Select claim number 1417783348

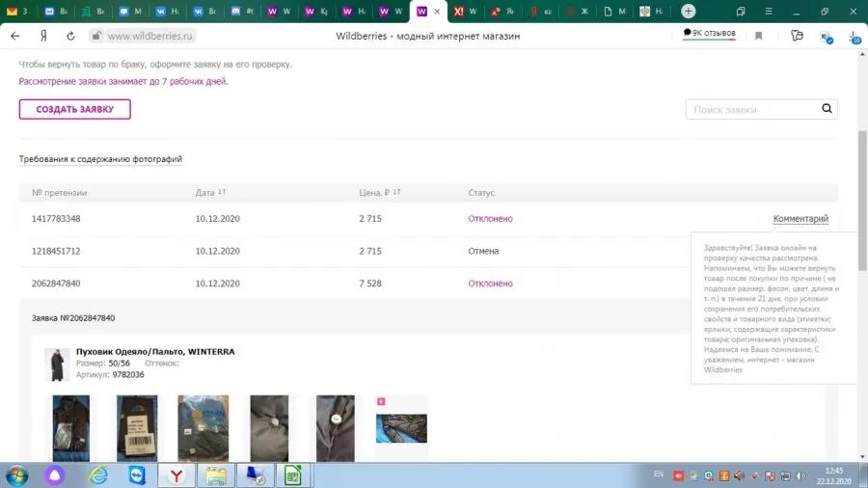pyautogui.click(x=56, y=219)
